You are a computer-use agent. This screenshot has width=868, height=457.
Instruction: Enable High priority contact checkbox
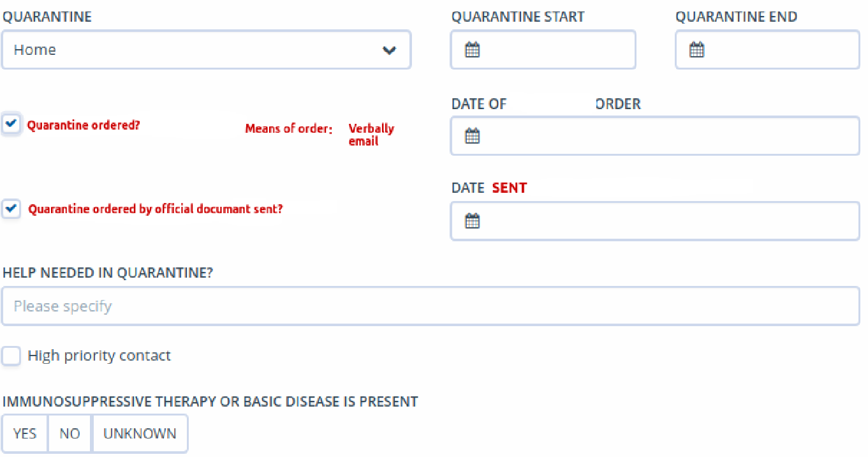pos(11,356)
